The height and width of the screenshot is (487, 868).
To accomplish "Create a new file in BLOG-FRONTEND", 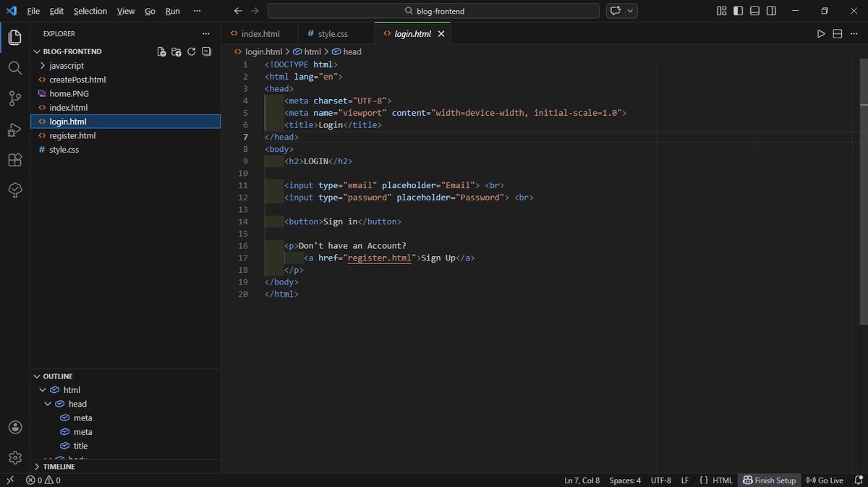I will pyautogui.click(x=161, y=51).
